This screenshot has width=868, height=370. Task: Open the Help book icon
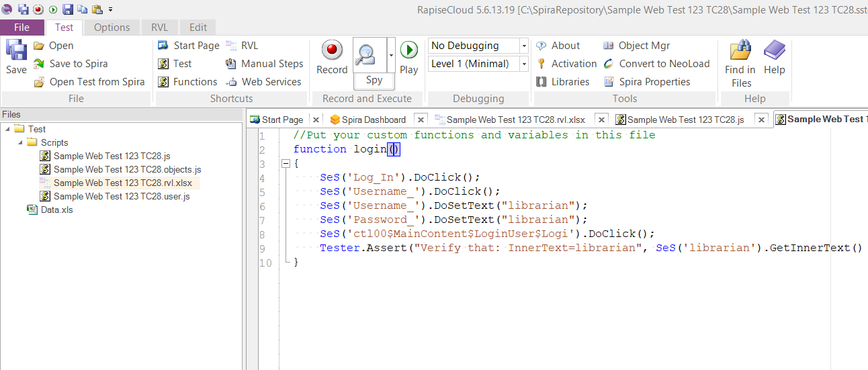pyautogui.click(x=775, y=51)
